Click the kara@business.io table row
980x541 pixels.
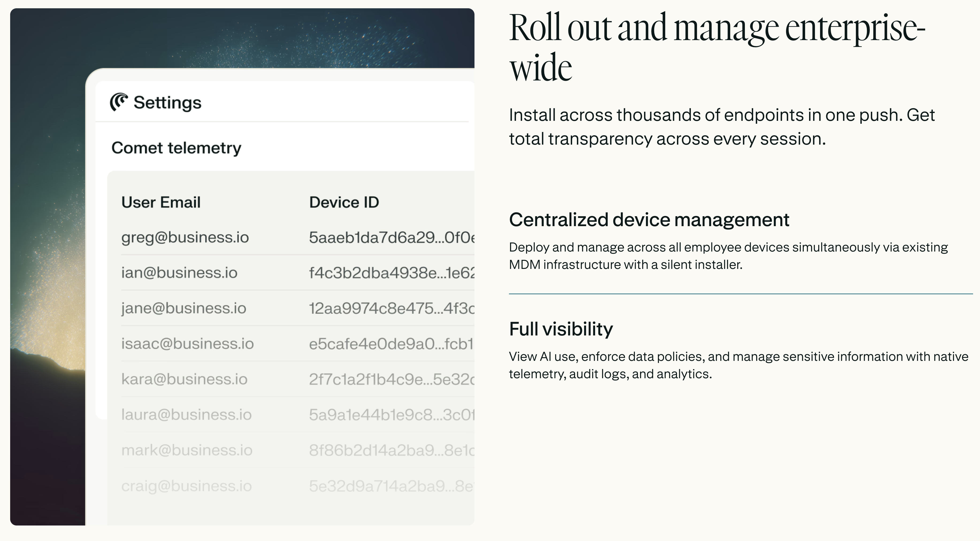(184, 379)
